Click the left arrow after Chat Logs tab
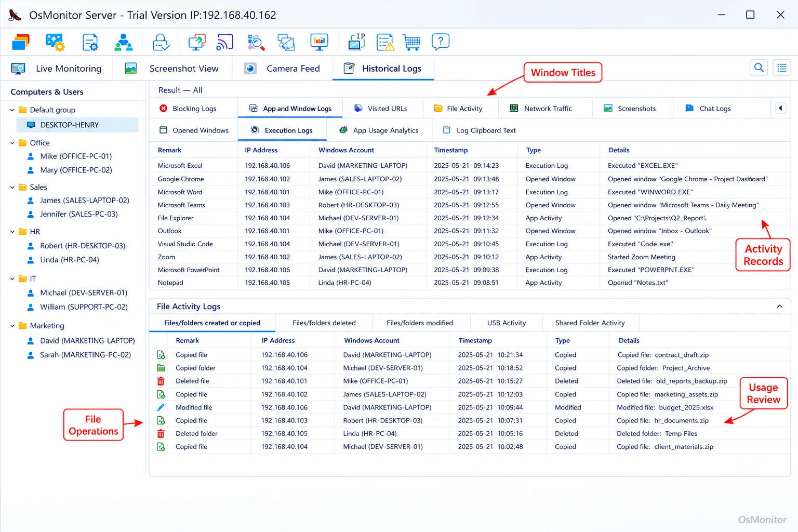This screenshot has height=532, width=798. (x=780, y=108)
